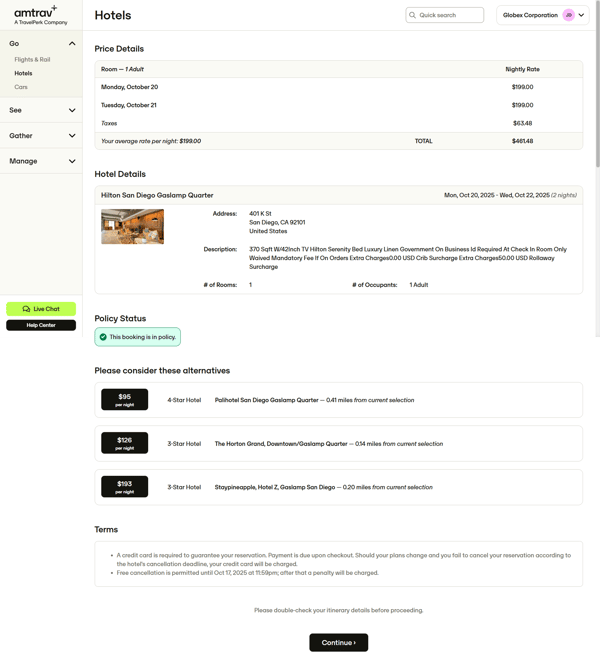The image size is (600, 661).
Task: Go to Cars in the sidebar
Action: 21,87
